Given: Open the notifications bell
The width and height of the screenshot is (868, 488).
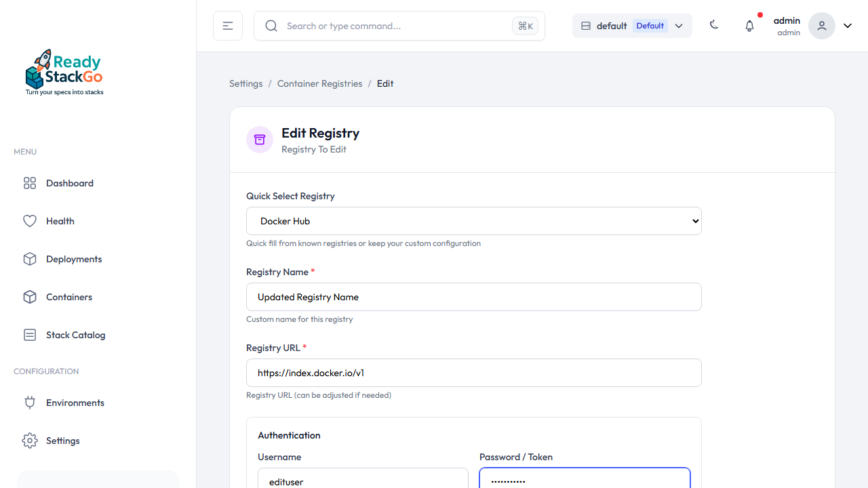Looking at the screenshot, I should coord(749,26).
